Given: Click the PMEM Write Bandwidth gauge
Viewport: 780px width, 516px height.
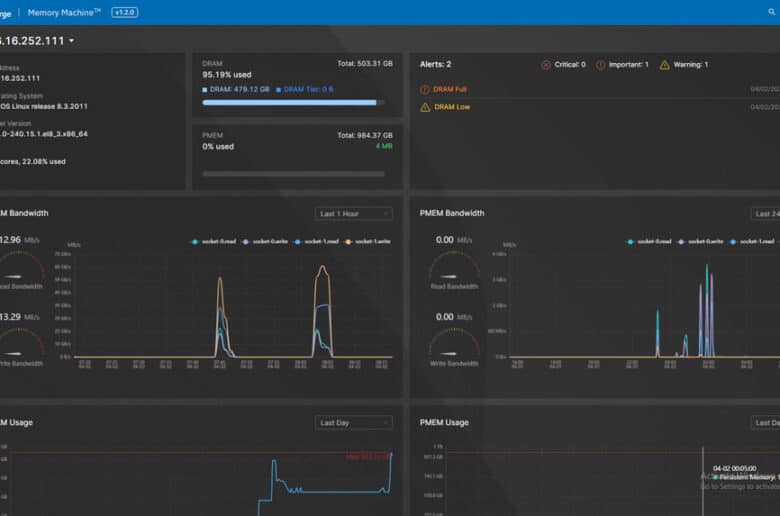Looking at the screenshot, I should [454, 343].
